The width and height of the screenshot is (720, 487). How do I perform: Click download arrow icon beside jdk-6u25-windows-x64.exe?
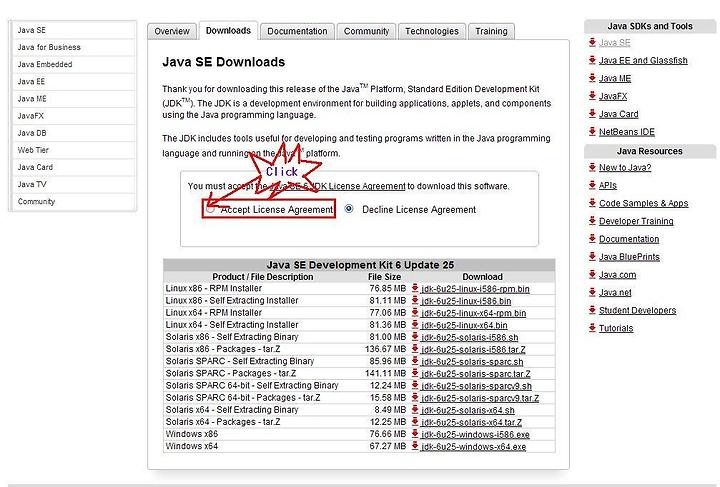pyautogui.click(x=415, y=446)
